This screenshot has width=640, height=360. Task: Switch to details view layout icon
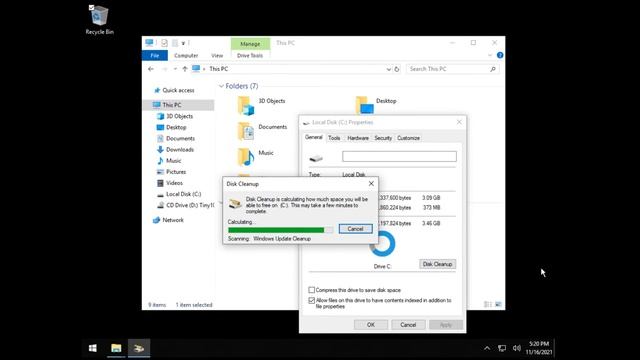487,304
